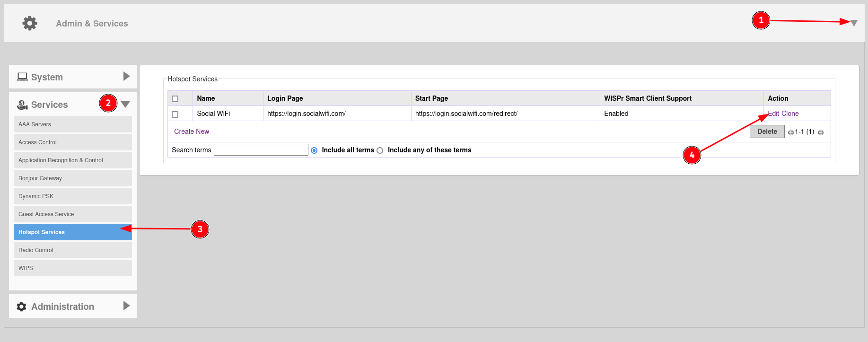
Task: Select Include all terms radio button
Action: click(x=314, y=150)
